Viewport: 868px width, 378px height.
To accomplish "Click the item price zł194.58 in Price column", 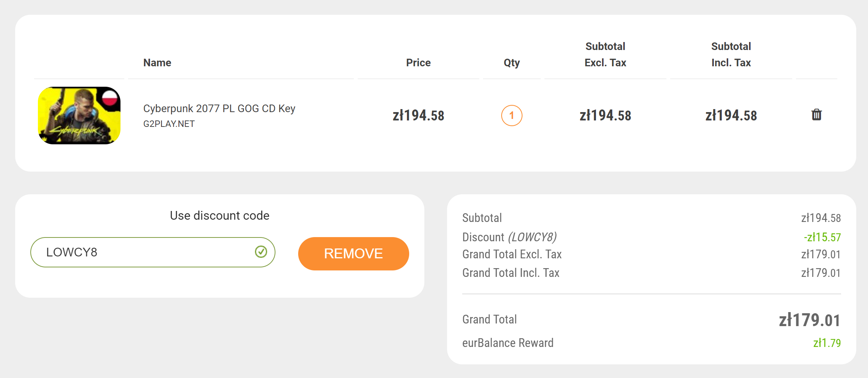I will (x=418, y=116).
